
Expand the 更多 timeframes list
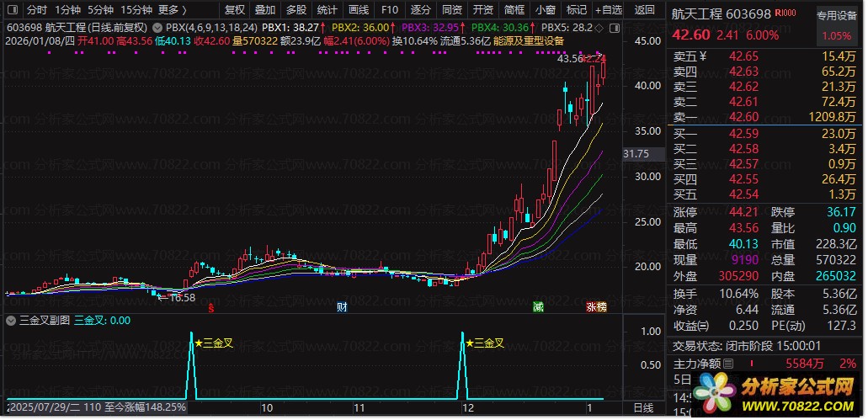click(172, 9)
